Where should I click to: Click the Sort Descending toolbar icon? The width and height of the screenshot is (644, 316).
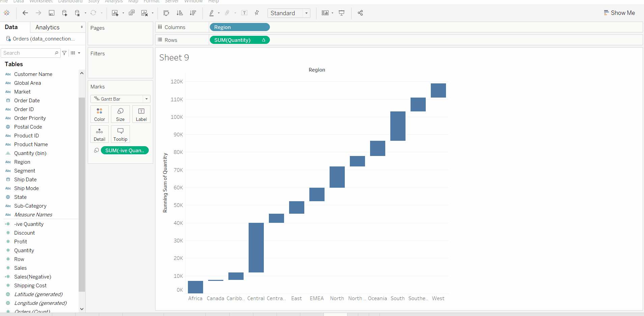pos(193,13)
